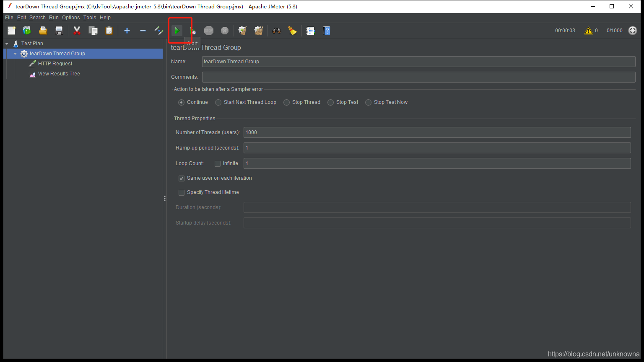Click the Toggle enable/disable icon
The height and width of the screenshot is (362, 644).
[159, 31]
